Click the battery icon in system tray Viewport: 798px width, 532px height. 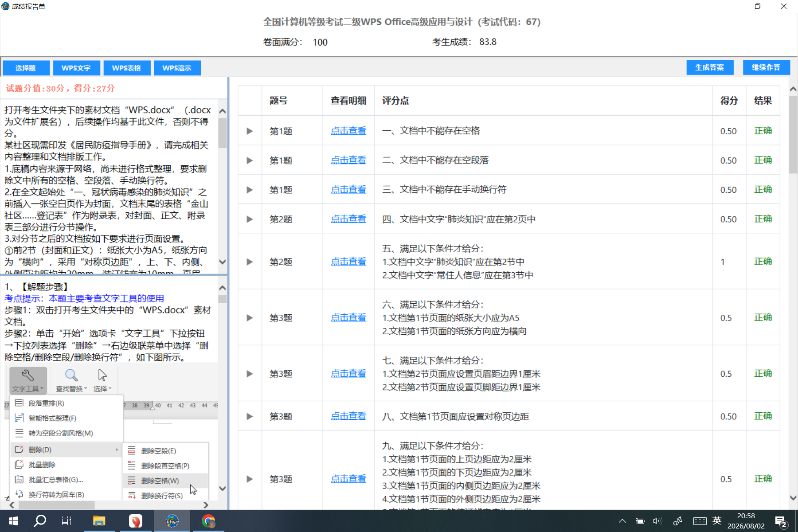pos(640,521)
